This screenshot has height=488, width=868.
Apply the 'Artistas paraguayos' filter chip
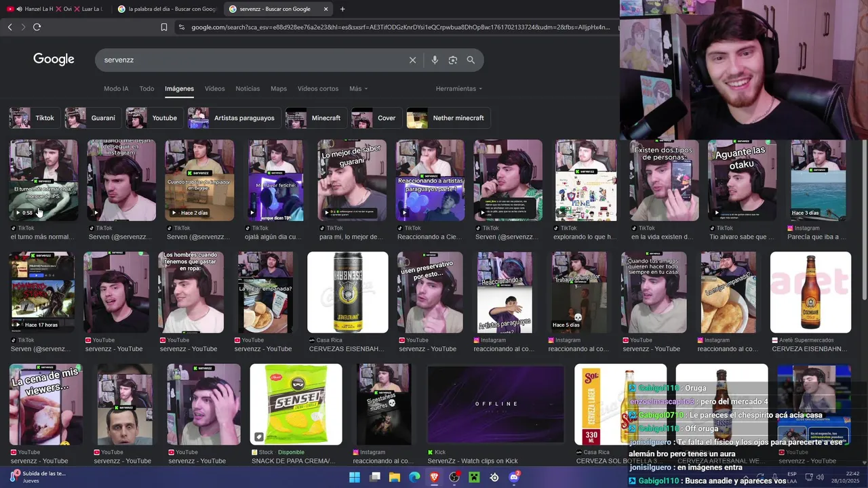click(x=233, y=118)
